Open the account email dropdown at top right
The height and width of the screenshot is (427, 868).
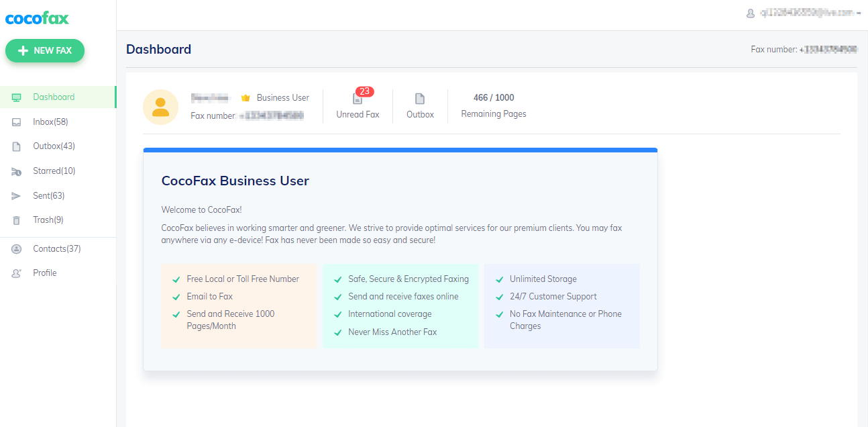click(810, 13)
